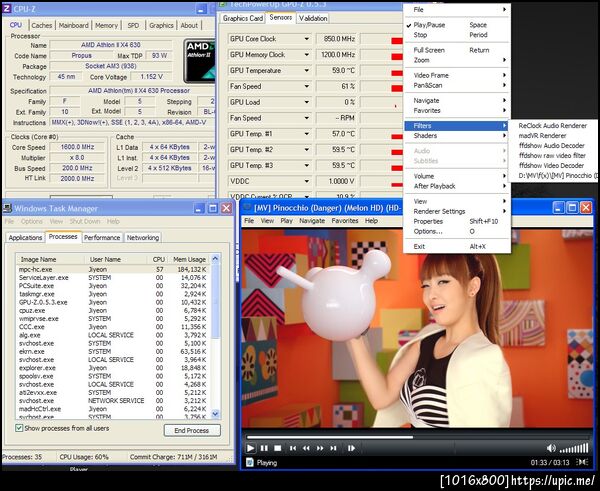Screen dimensions: 600x491
Task: Toggle Show processes from all users
Action: (19, 428)
